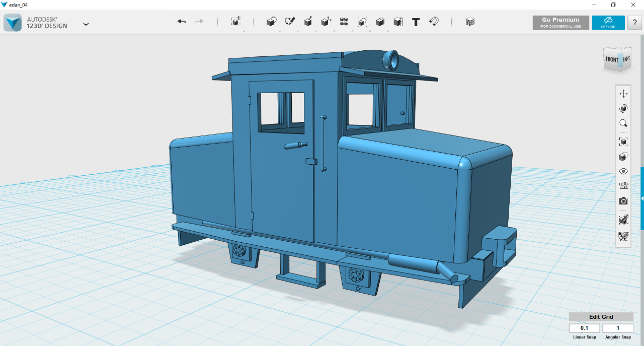Select the Orbit navigation tool
Screen dimensions: 644x346
click(623, 108)
